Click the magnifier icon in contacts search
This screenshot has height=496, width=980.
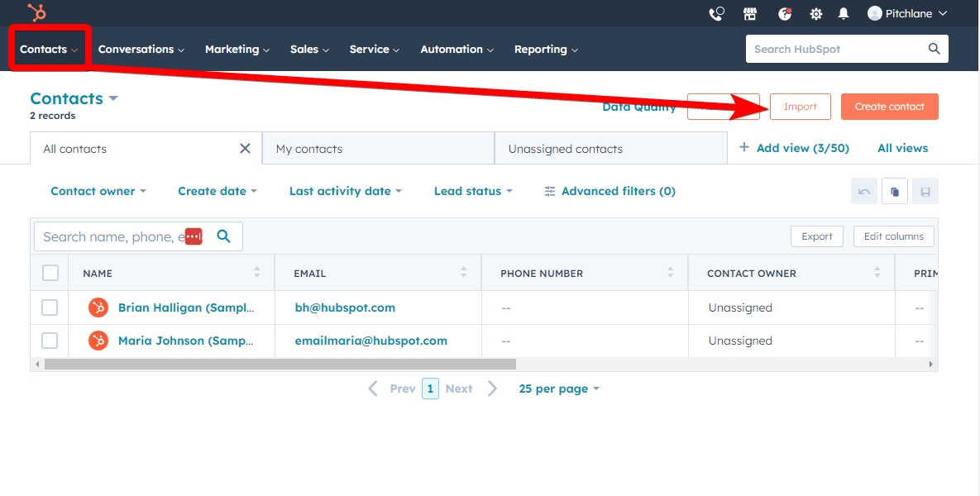tap(223, 236)
